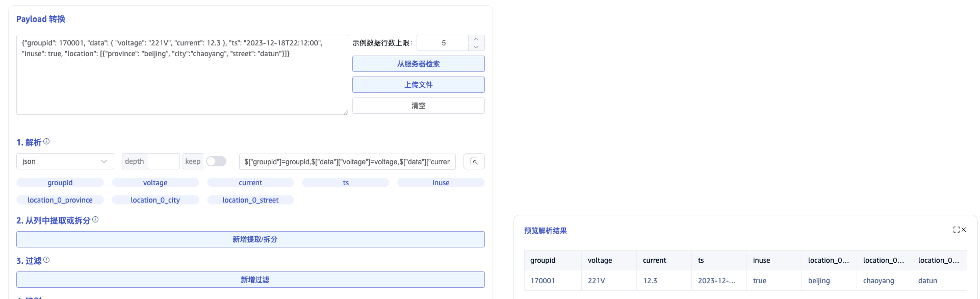Click the info icon beside 2. 从列中提取或拆分
Image resolution: width=980 pixels, height=299 pixels.
tap(95, 220)
